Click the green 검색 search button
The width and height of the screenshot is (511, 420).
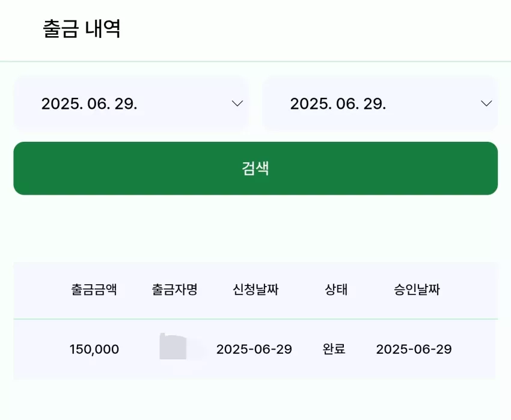click(255, 168)
